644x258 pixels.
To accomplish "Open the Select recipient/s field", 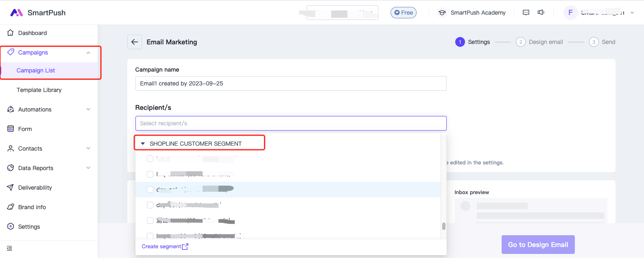I will click(x=291, y=123).
